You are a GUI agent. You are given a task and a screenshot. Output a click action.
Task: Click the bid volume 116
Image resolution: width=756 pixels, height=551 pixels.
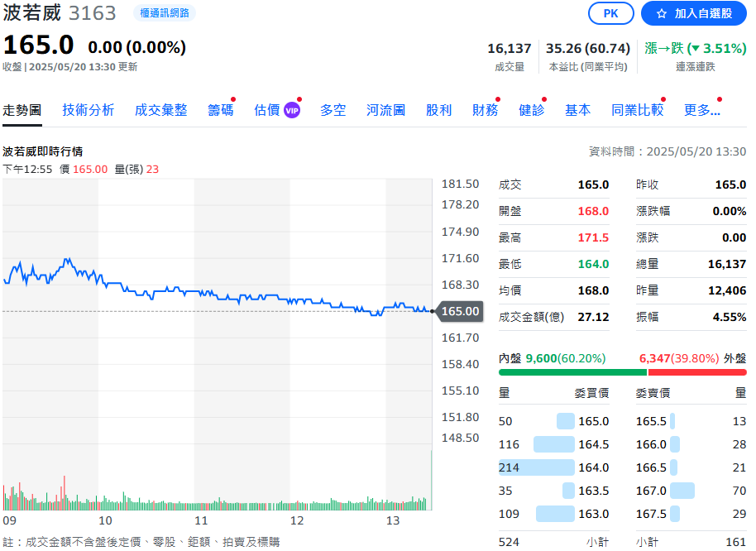coord(509,444)
